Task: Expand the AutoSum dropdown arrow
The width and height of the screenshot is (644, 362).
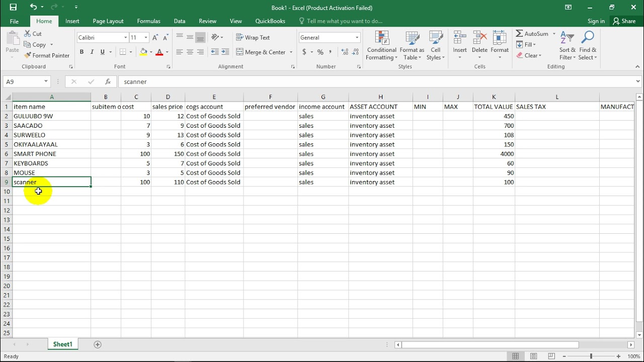Action: coord(554,34)
